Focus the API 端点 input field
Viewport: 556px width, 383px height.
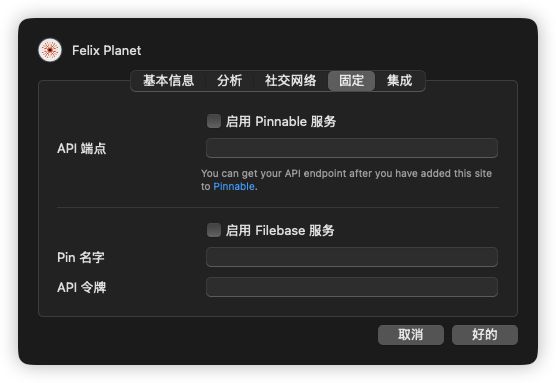[352, 148]
